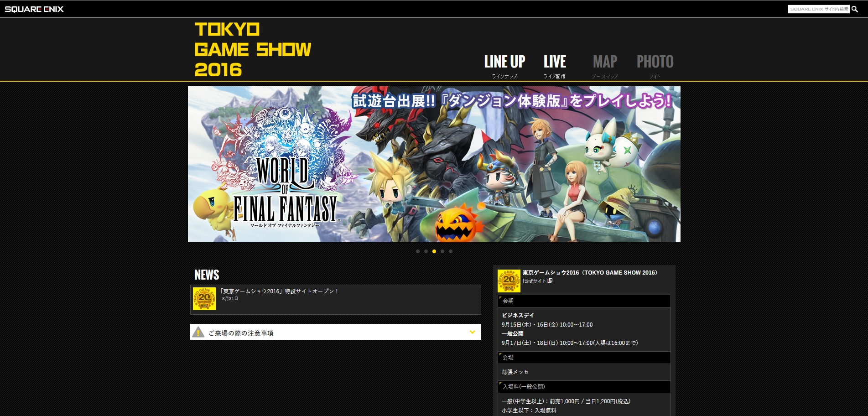Expand the visitor precautions notice
The height and width of the screenshot is (416, 868).
tap(336, 332)
